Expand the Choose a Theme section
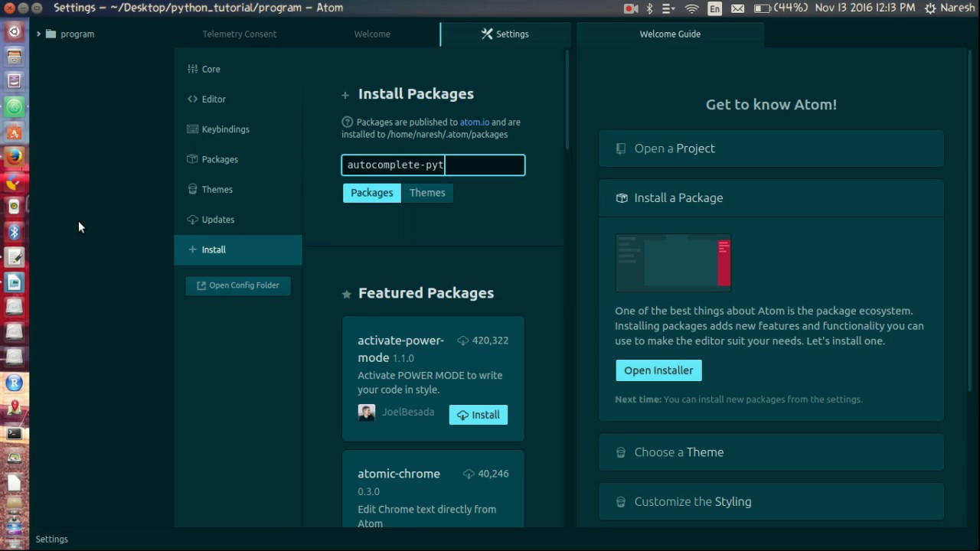The width and height of the screenshot is (980, 551). pos(771,452)
